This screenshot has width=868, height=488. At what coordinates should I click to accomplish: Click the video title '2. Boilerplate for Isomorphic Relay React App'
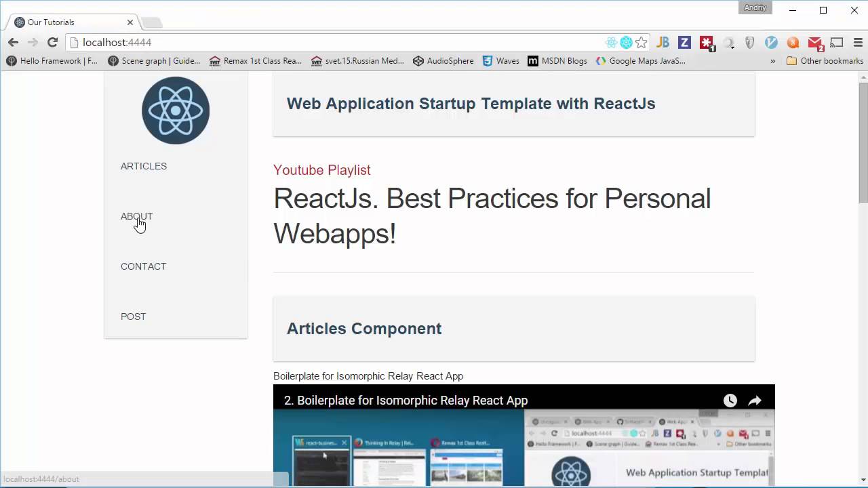tap(406, 401)
